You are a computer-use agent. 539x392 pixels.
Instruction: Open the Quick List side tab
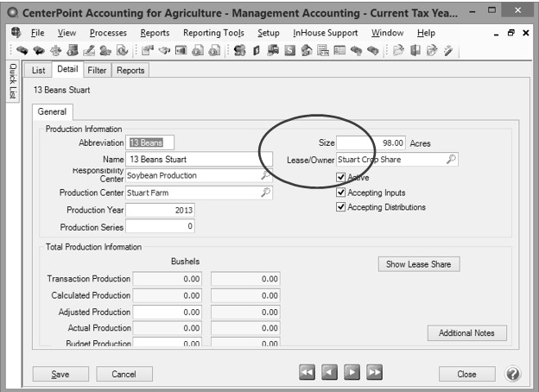(x=13, y=81)
